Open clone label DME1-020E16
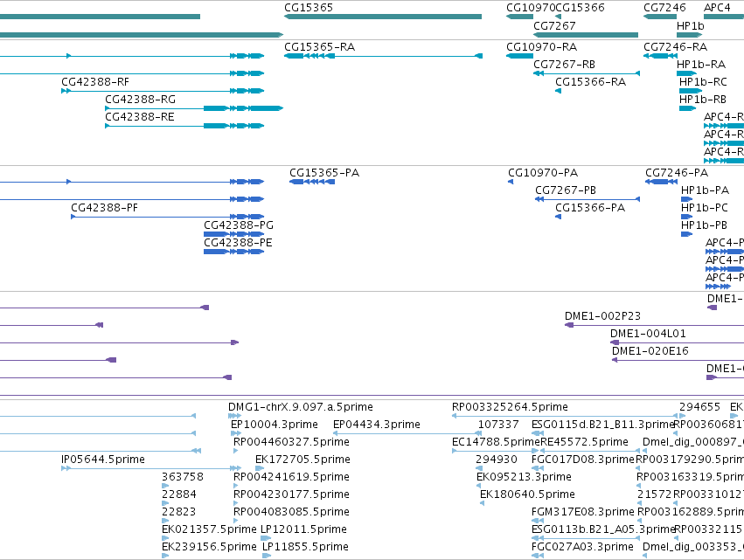744x560 pixels. coord(650,351)
